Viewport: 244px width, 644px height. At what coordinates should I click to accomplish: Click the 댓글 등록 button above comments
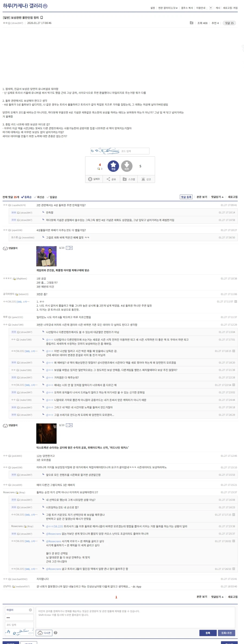(x=186, y=197)
